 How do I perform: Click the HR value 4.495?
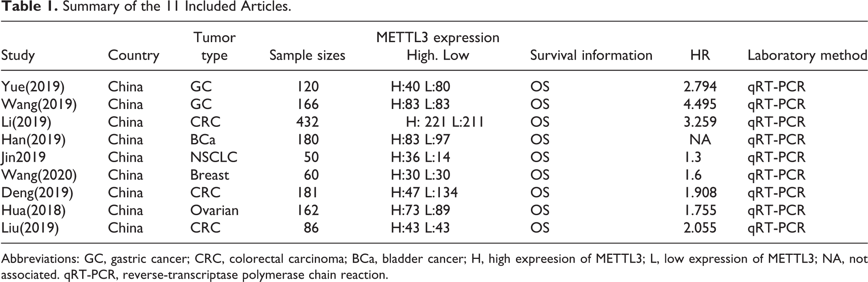(700, 105)
